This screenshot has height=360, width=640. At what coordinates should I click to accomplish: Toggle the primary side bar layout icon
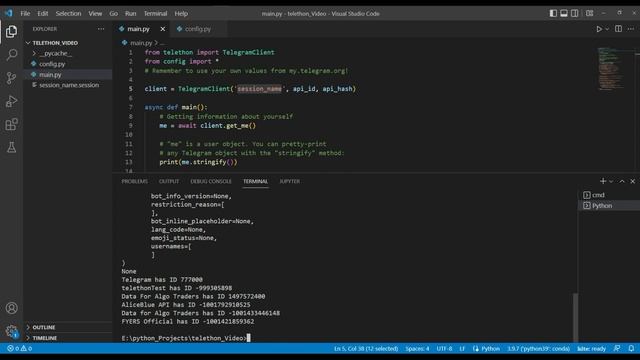click(553, 13)
